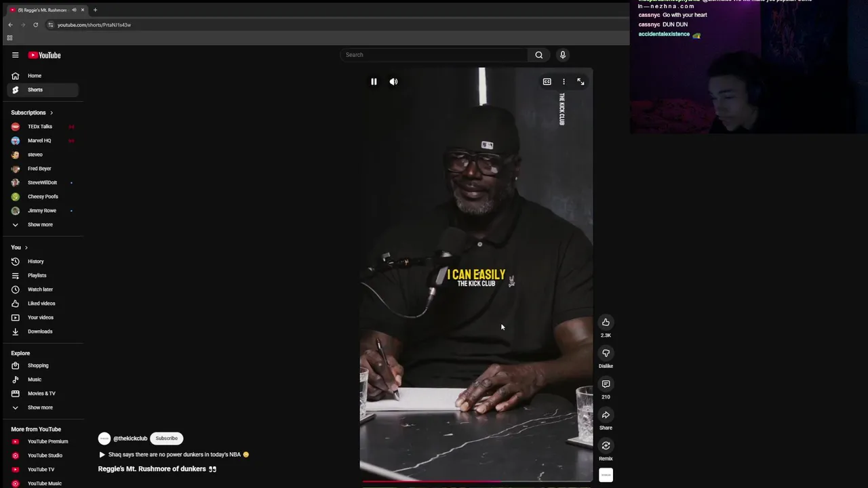This screenshot has height=488, width=868.
Task: Open the YouTube hamburger guide menu
Action: 15,55
